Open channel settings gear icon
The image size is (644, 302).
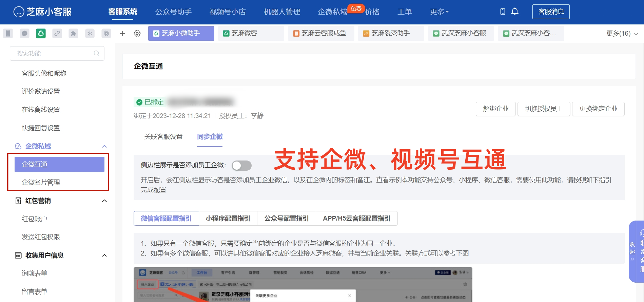pyautogui.click(x=137, y=34)
